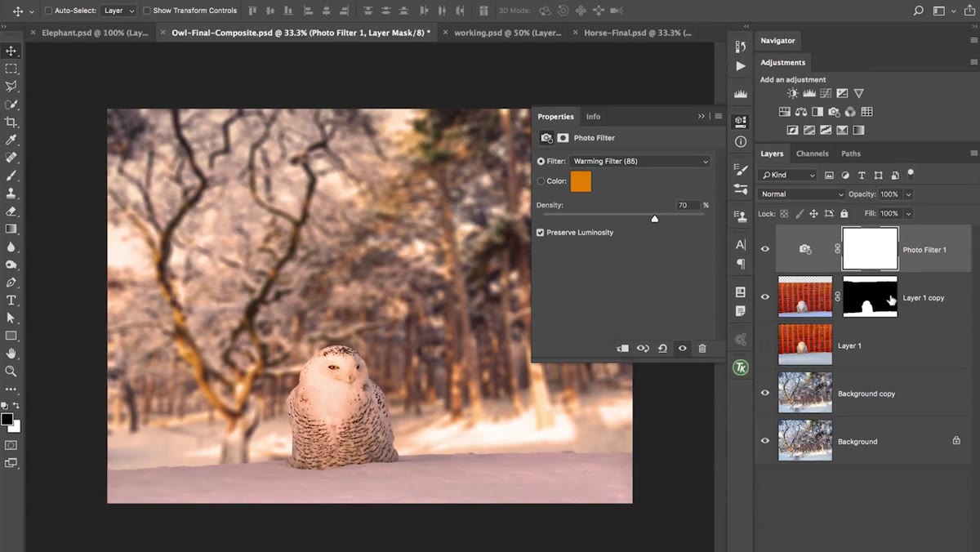Screen dimensions: 980x552
Task: Hide the Layer 1 copy layer
Action: (765, 297)
